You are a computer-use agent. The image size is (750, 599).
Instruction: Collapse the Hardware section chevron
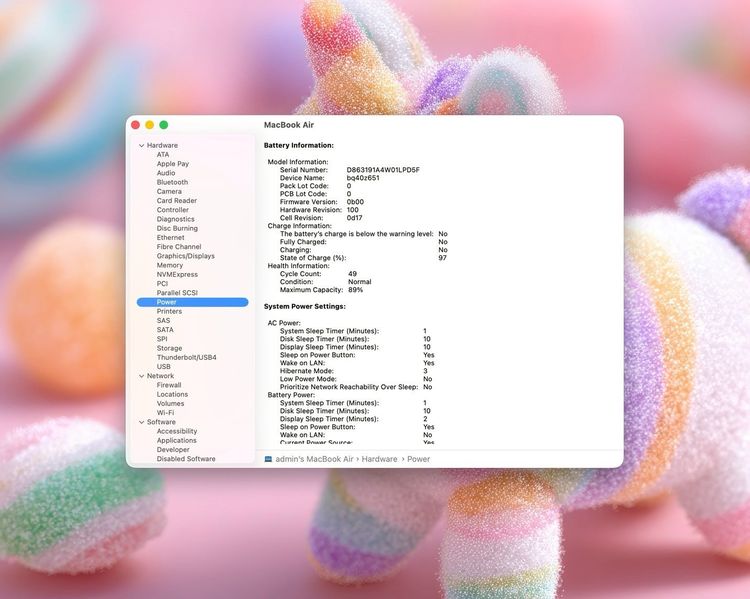(x=142, y=145)
